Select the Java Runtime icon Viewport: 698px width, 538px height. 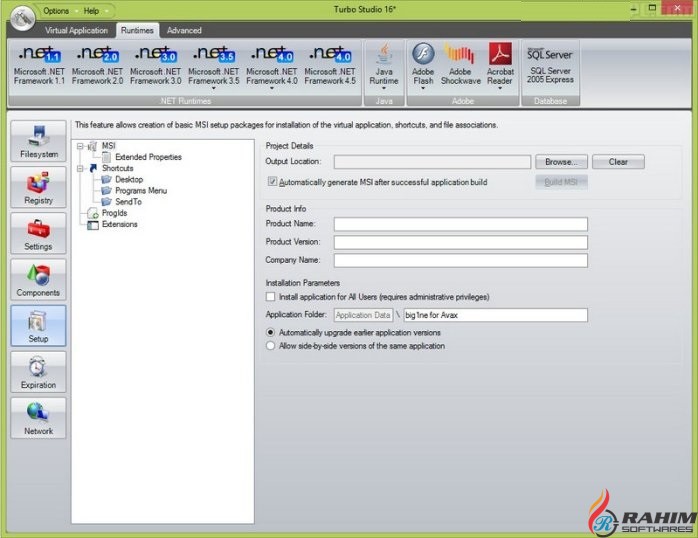[384, 54]
